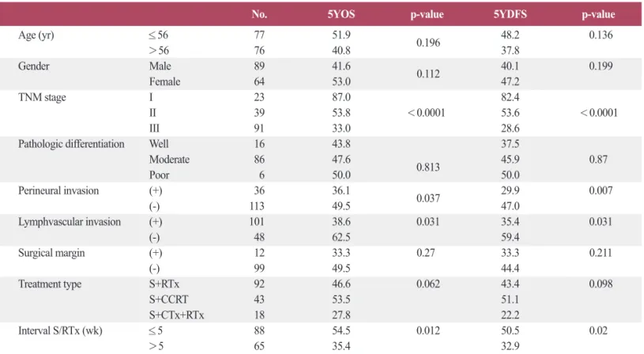Viewport: 644px width, 354px height.
Task: Click the Age (yr) row label
Action: 36,36
